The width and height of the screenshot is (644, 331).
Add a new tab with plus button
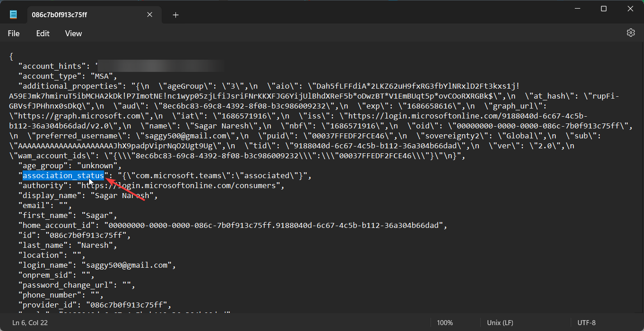[x=176, y=15]
